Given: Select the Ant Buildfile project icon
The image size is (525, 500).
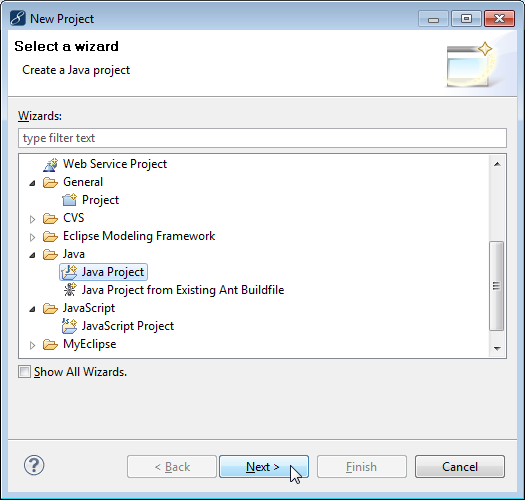Looking at the screenshot, I should point(70,290).
